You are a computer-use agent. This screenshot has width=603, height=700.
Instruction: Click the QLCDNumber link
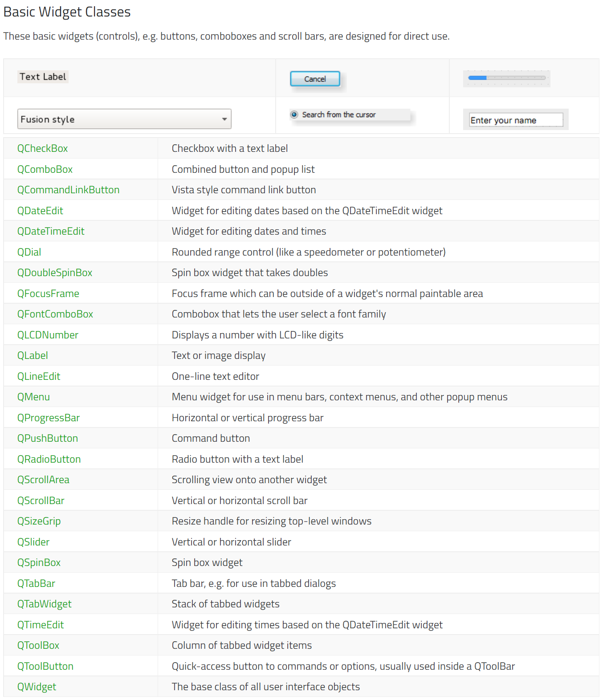point(48,335)
